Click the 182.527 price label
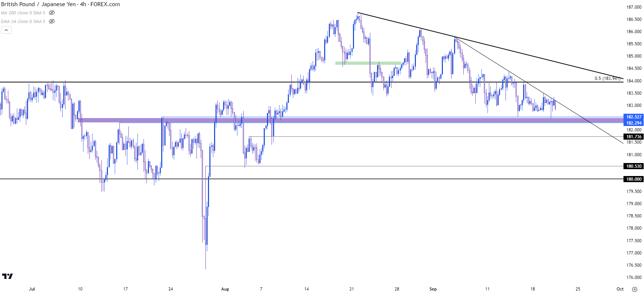Screen dimensions: 644x293 [633, 117]
